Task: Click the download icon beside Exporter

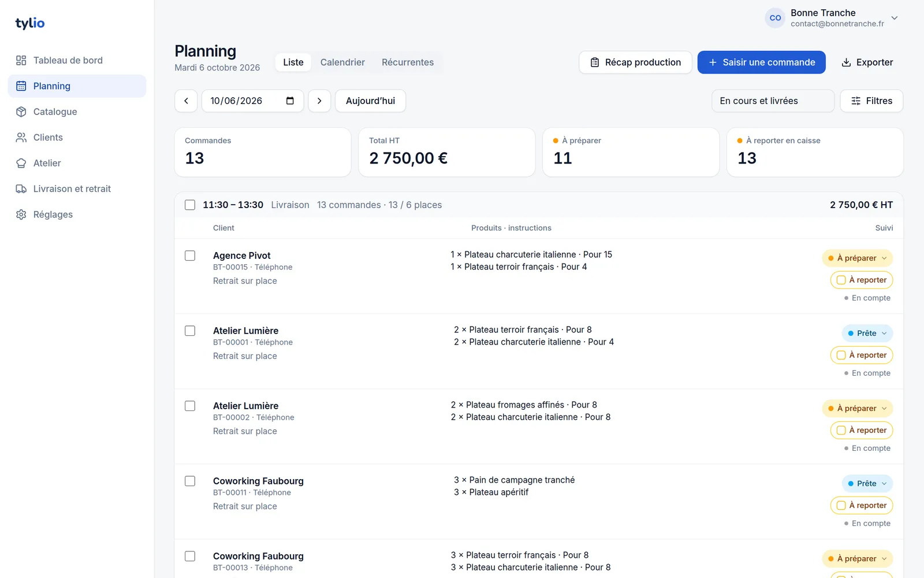Action: (x=846, y=62)
